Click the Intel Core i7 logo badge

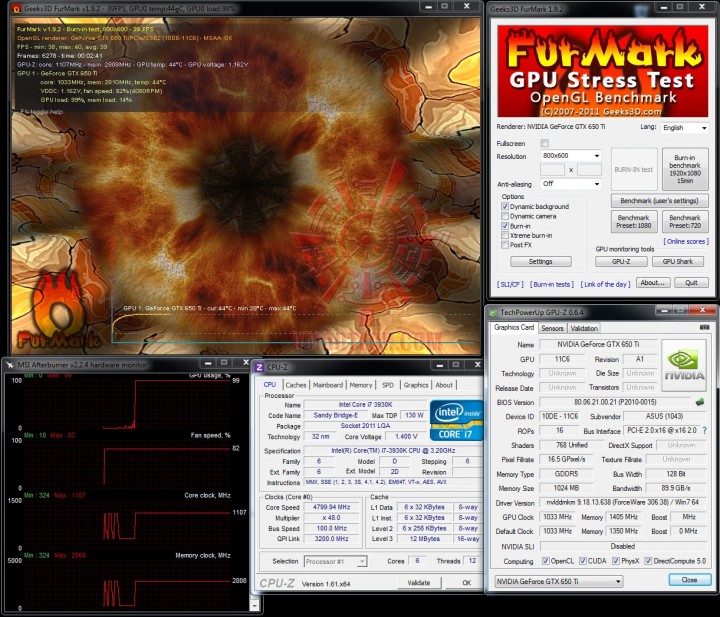click(x=456, y=420)
